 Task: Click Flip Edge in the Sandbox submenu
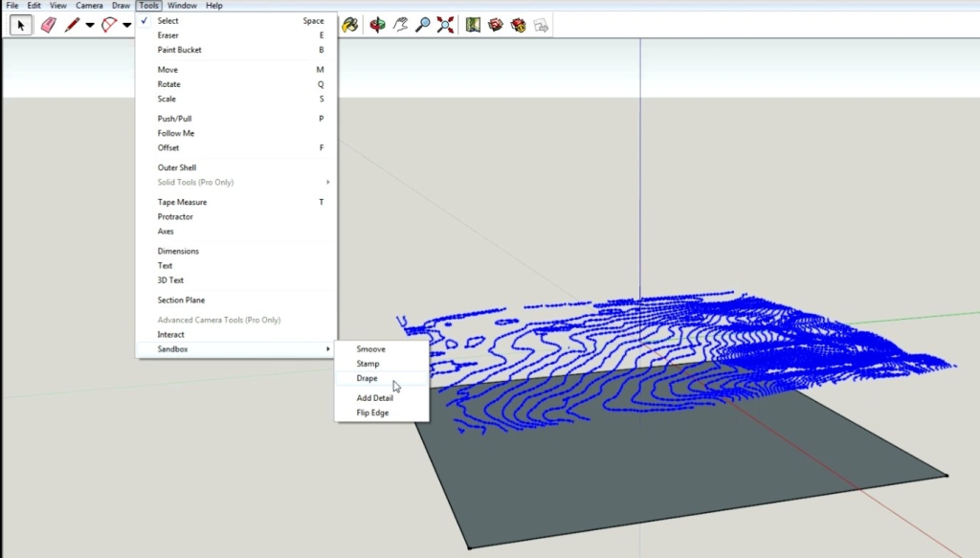[x=371, y=413]
